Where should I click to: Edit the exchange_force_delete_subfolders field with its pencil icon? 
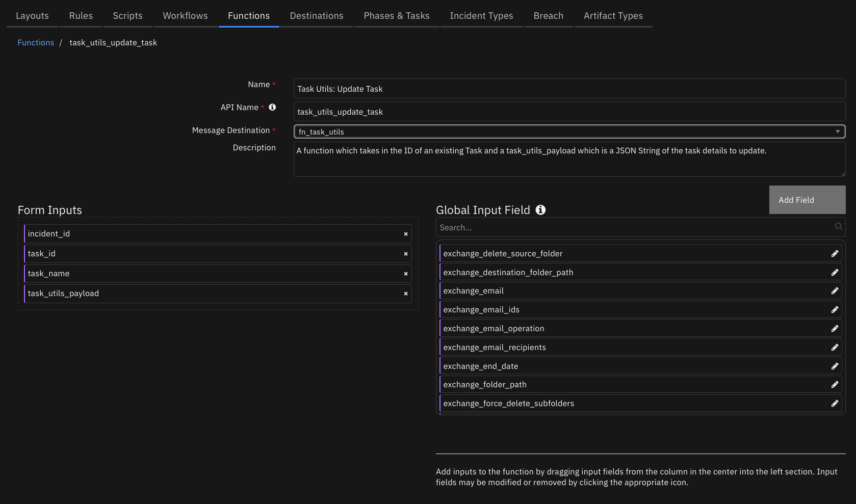(x=835, y=403)
